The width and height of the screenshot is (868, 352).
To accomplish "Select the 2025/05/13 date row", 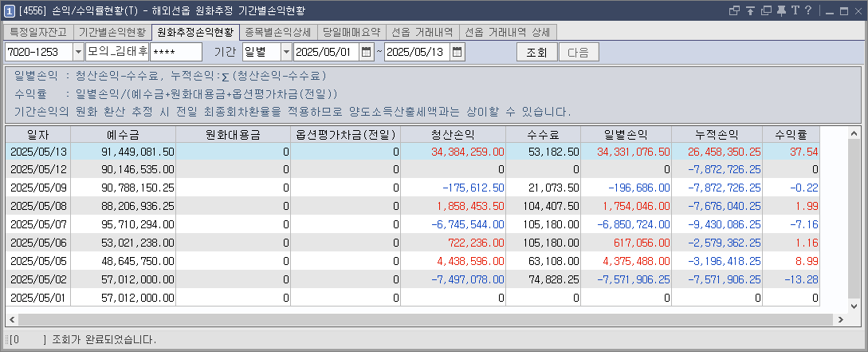I will 412,152.
